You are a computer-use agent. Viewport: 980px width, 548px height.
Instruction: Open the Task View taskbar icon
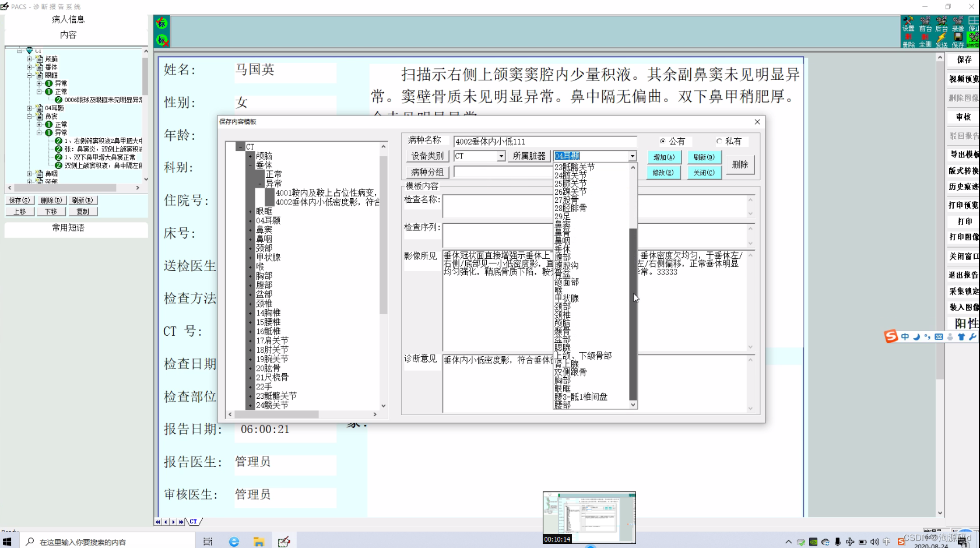[x=208, y=542]
